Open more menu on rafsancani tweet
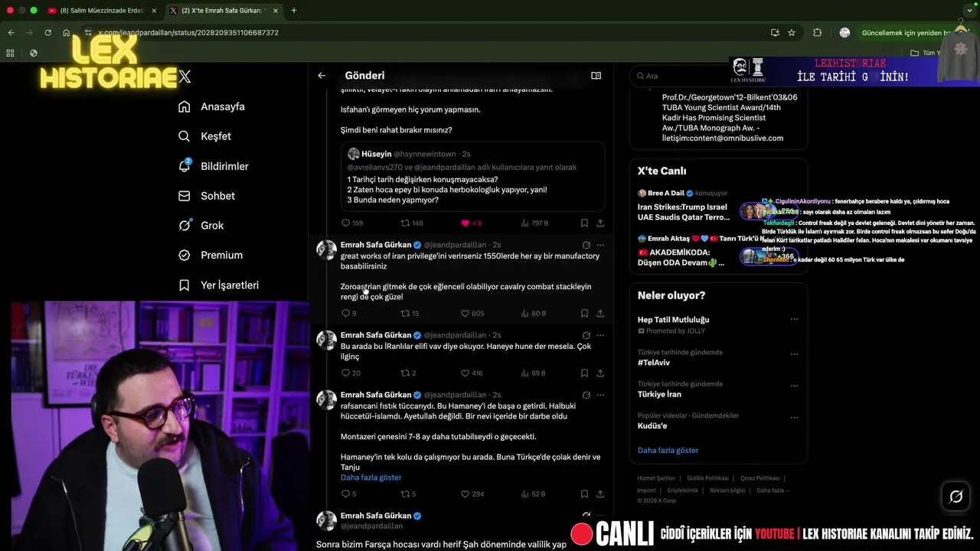 pyautogui.click(x=600, y=395)
